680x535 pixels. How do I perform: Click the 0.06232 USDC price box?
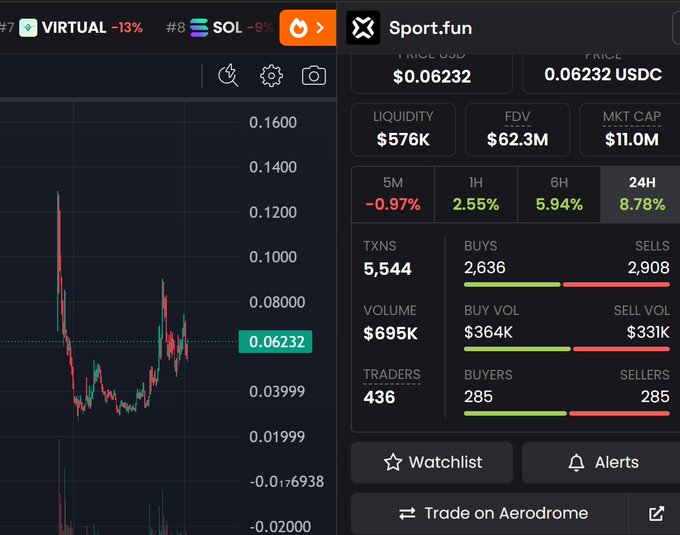click(x=602, y=73)
